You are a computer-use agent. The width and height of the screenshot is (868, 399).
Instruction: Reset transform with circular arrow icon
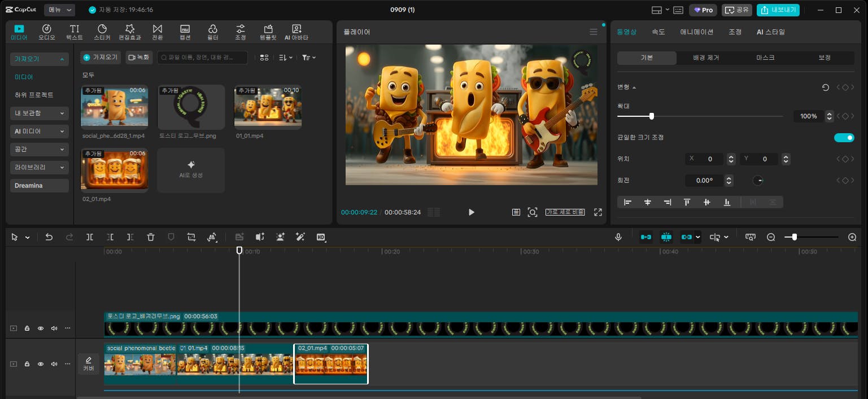point(826,87)
